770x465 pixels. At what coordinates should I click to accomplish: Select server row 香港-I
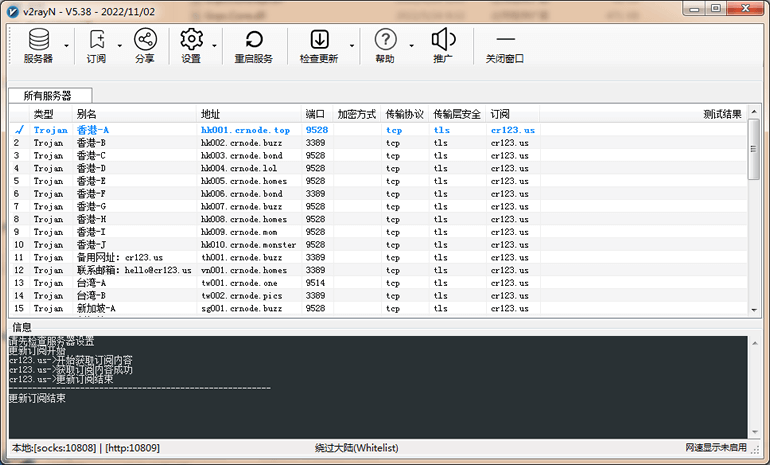[x=378, y=232]
